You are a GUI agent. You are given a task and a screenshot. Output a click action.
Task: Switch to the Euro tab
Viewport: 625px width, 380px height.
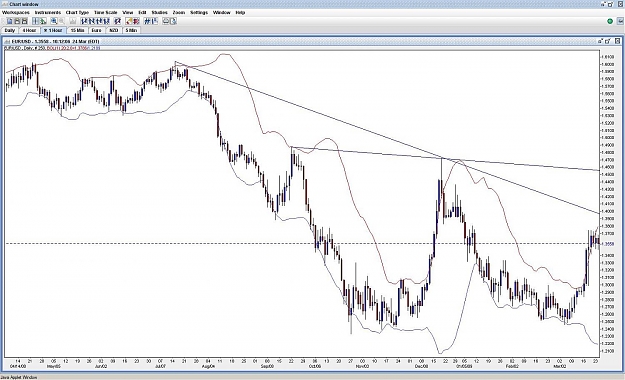(96, 30)
